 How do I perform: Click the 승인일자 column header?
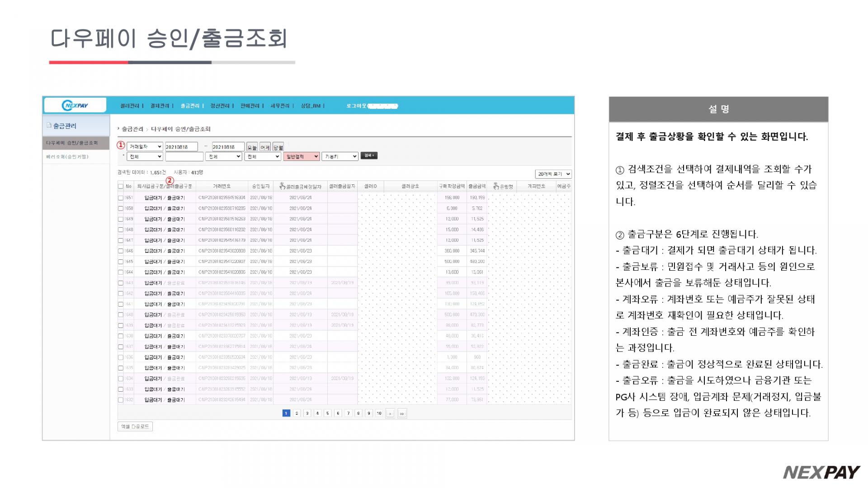click(261, 186)
